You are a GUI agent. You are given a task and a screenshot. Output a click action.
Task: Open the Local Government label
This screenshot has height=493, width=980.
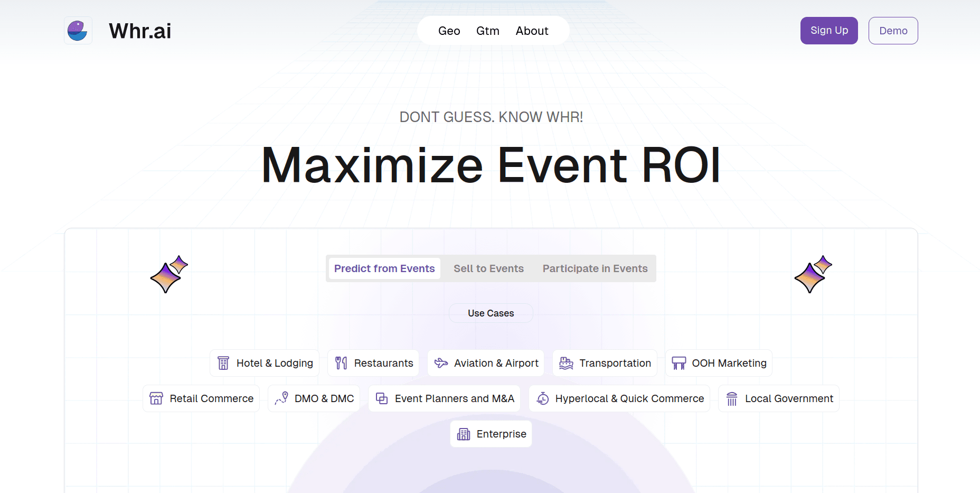pyautogui.click(x=789, y=398)
